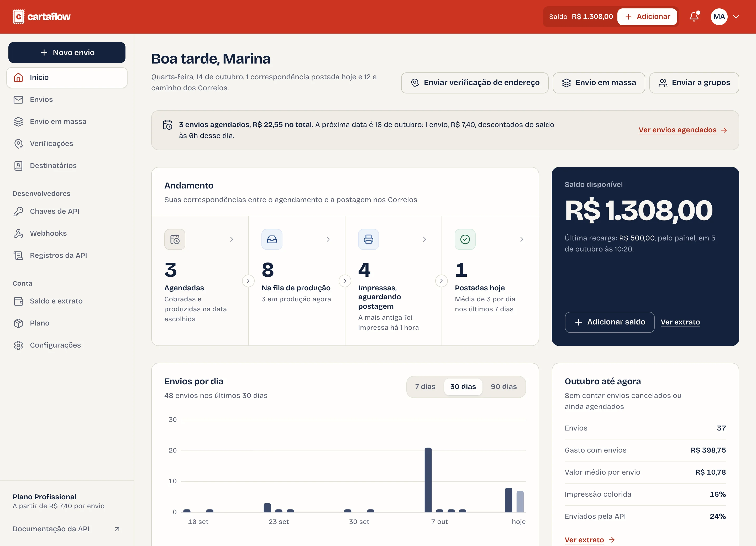Open Ver extrato under Outubro até agora

tap(589, 540)
